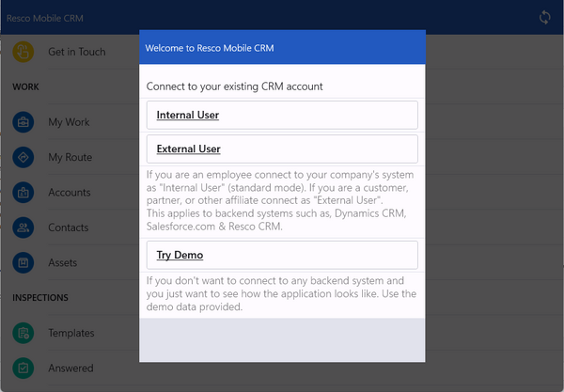Open My Work menu entry
Viewport: 564px width, 392px height.
pos(69,122)
